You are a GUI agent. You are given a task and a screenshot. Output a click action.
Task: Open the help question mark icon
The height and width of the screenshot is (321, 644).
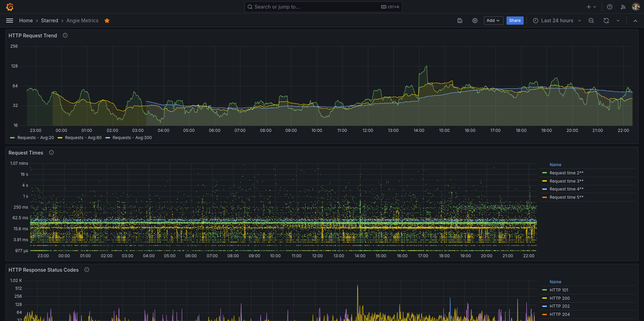pos(610,7)
